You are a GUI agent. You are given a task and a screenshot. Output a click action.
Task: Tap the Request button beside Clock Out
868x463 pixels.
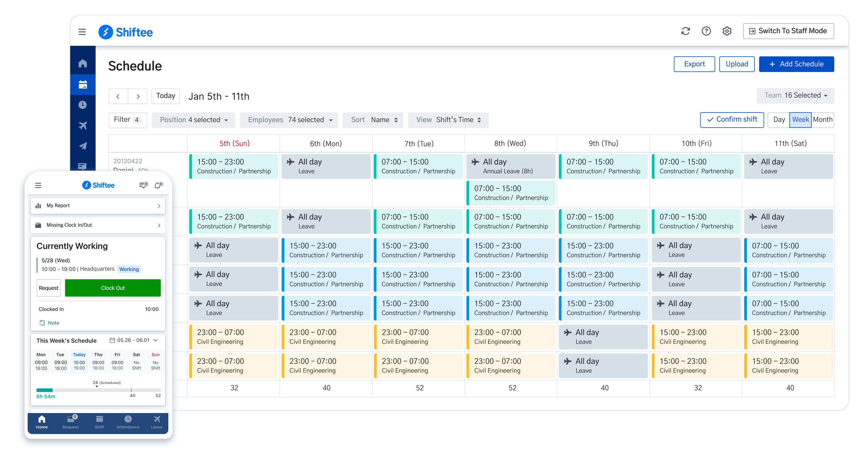[x=49, y=288]
